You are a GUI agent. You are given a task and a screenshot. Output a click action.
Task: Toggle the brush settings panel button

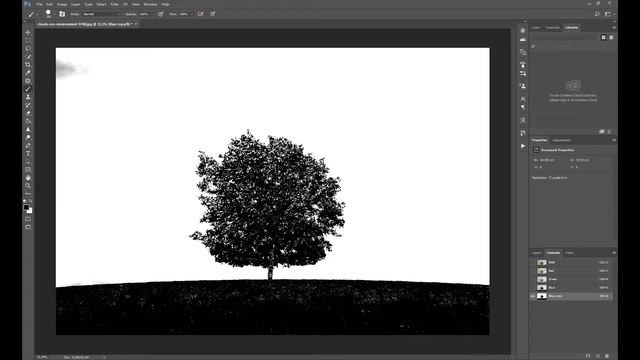(62, 14)
